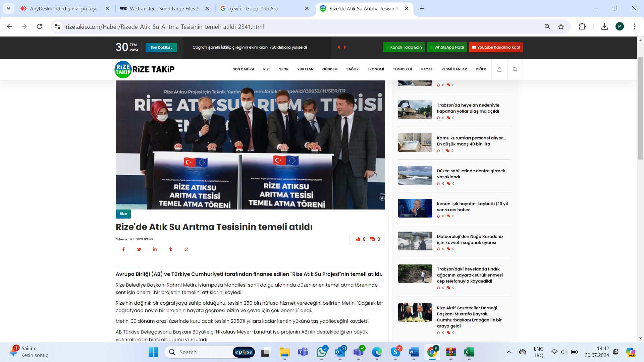Open site search magnifier icon
Screen dimensions: 644x362
[x=515, y=69]
